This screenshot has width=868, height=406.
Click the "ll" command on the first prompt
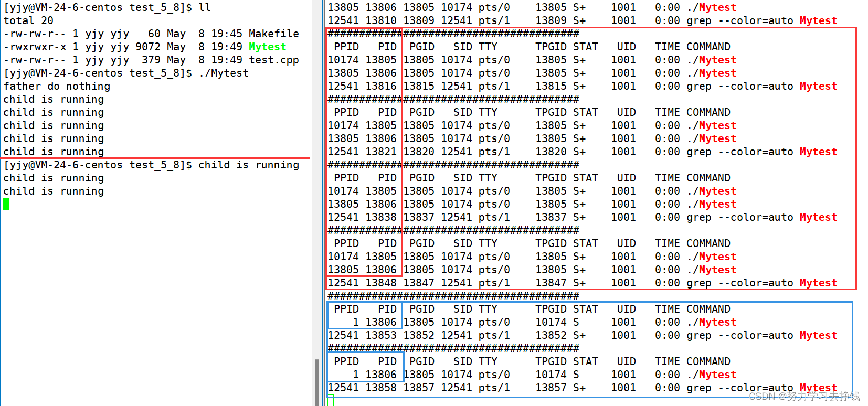click(205, 7)
